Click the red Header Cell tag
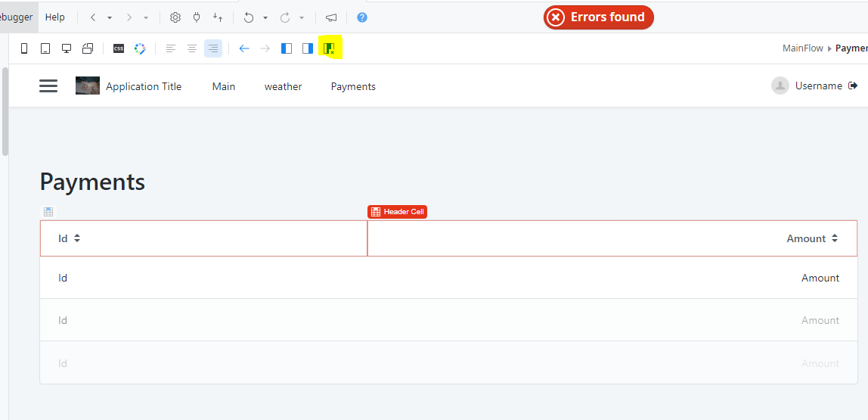868x420 pixels. coord(398,212)
